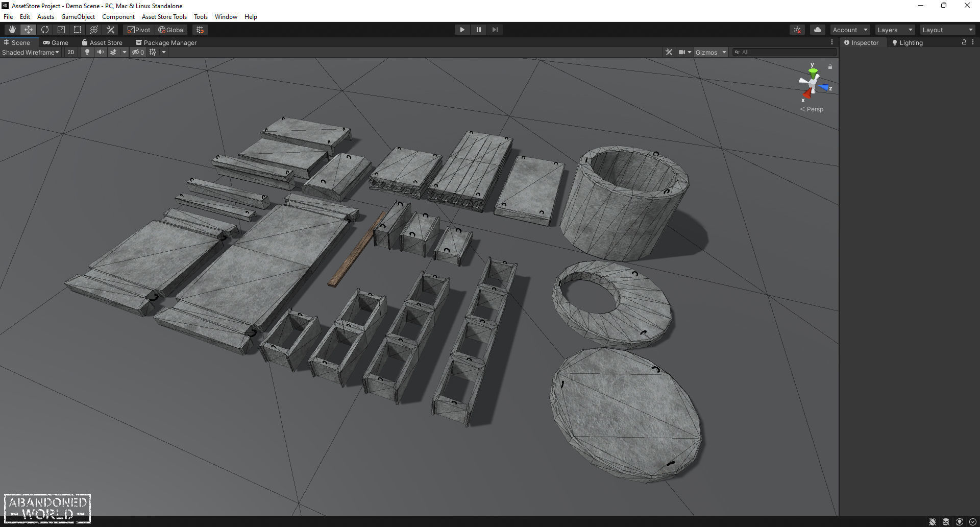Open the Window menu
Viewport: 980px width, 527px height.
click(226, 17)
